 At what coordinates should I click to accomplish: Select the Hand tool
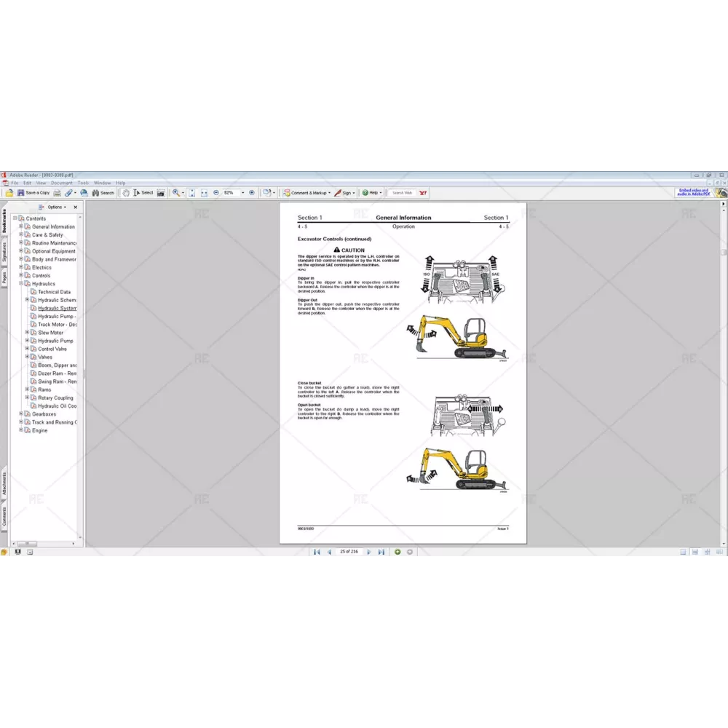[125, 193]
